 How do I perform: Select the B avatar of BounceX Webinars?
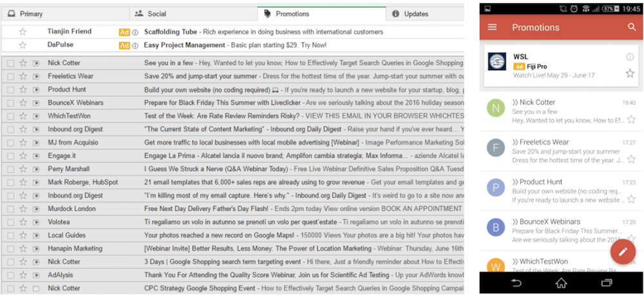(x=496, y=228)
